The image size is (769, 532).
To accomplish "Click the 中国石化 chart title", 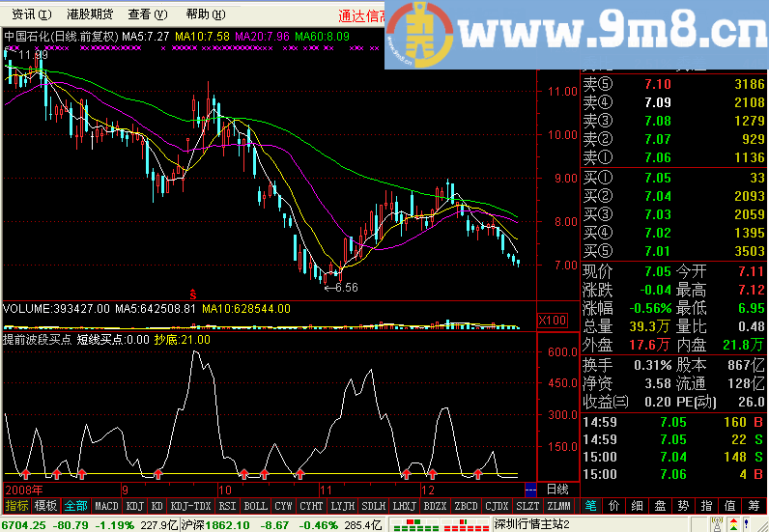I will click(x=28, y=37).
